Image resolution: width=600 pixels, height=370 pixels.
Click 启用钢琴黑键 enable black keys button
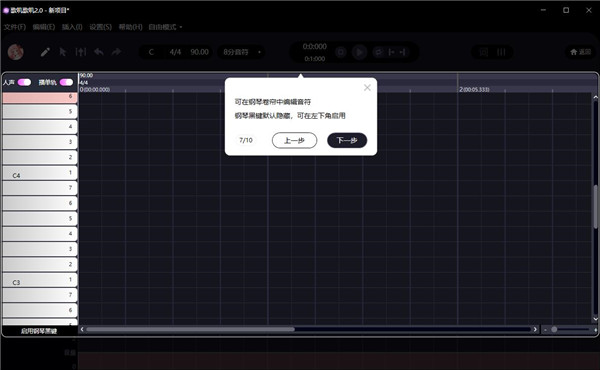[x=39, y=331]
